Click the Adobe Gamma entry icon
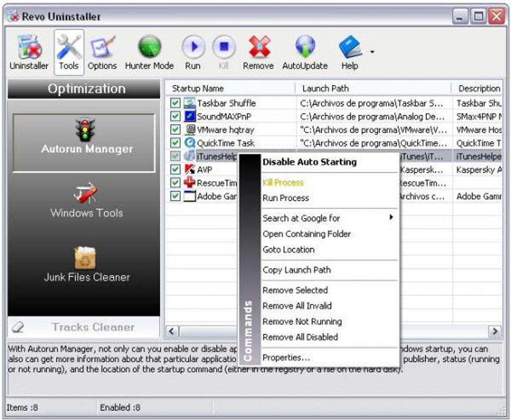 tap(189, 196)
